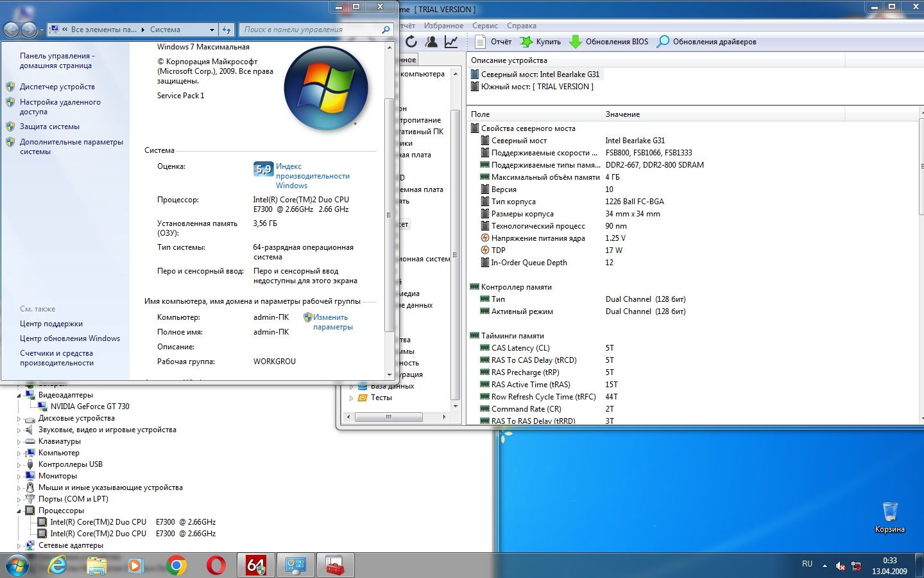Open Настройка удаленного доступа link

[60, 107]
